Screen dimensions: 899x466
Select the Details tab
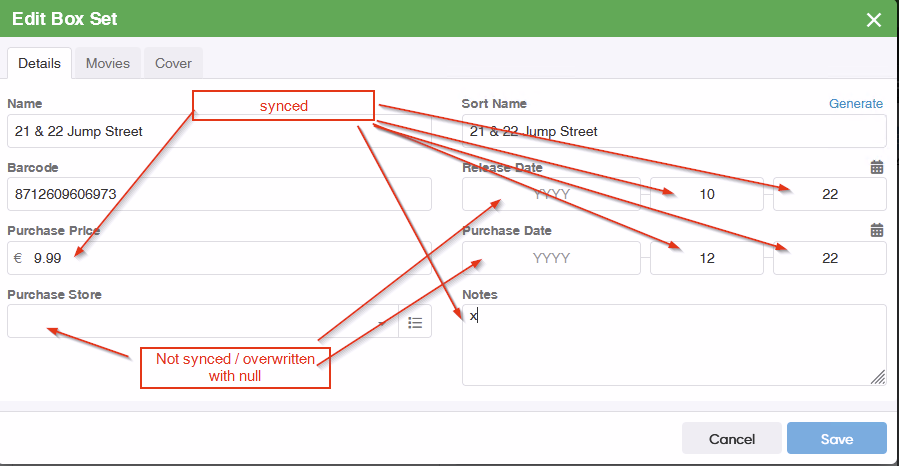point(40,63)
